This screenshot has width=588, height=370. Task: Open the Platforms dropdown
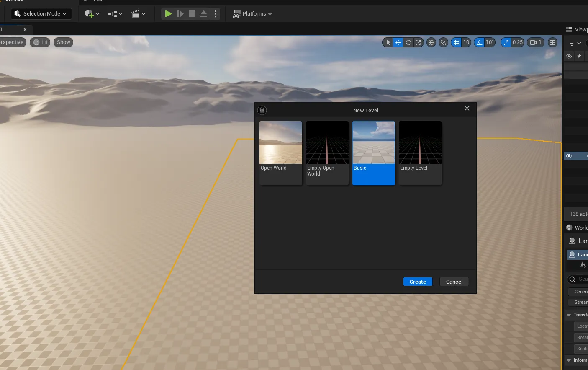tap(252, 14)
